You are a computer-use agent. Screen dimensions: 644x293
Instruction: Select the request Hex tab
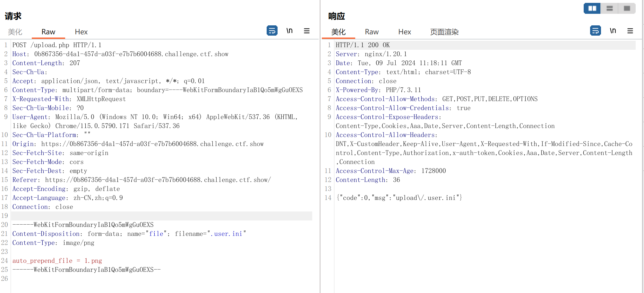[81, 32]
